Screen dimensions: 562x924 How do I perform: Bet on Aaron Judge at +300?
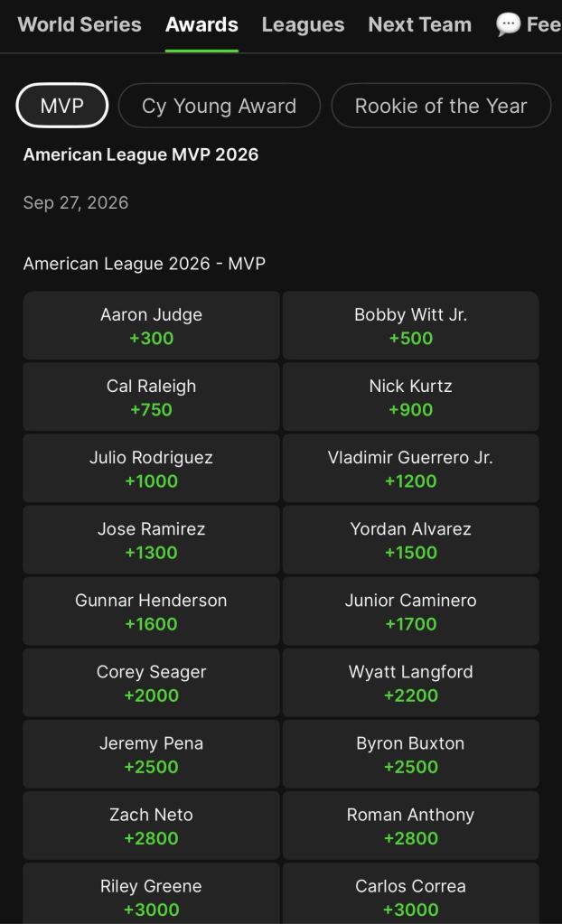click(151, 325)
